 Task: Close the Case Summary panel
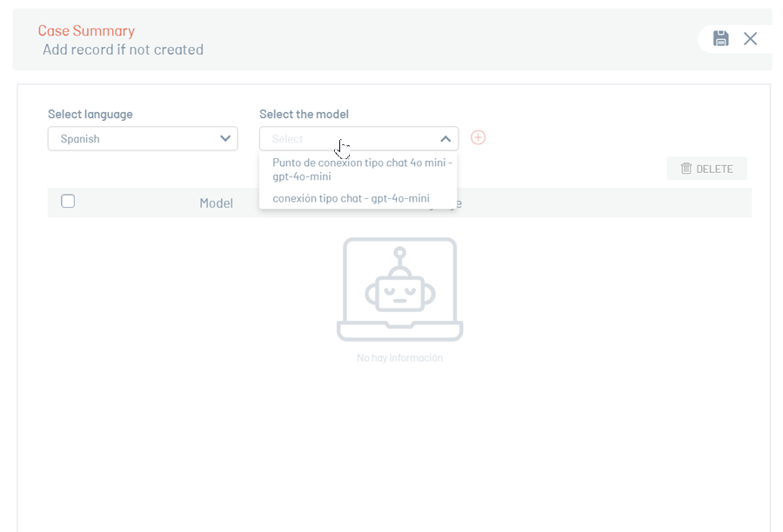[750, 38]
